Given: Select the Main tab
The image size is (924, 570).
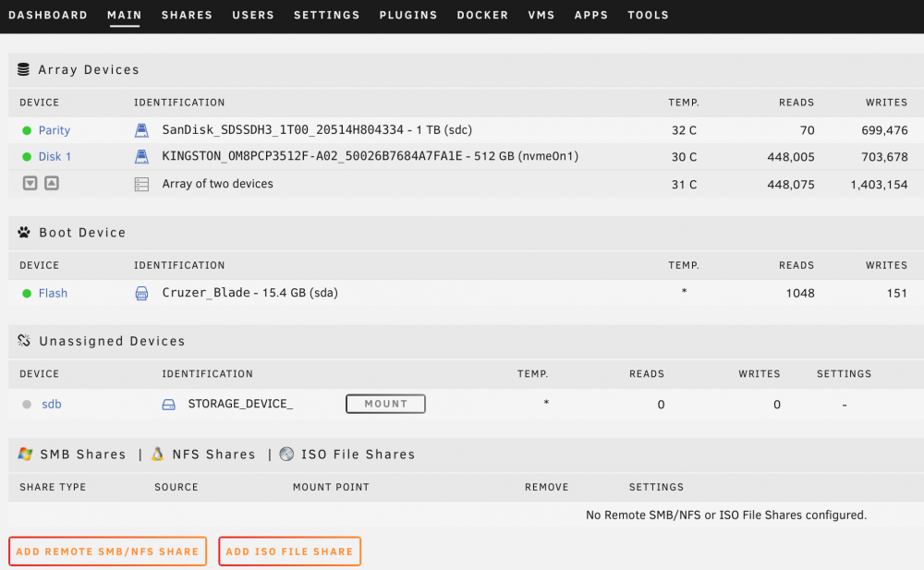Looking at the screenshot, I should click(x=125, y=15).
